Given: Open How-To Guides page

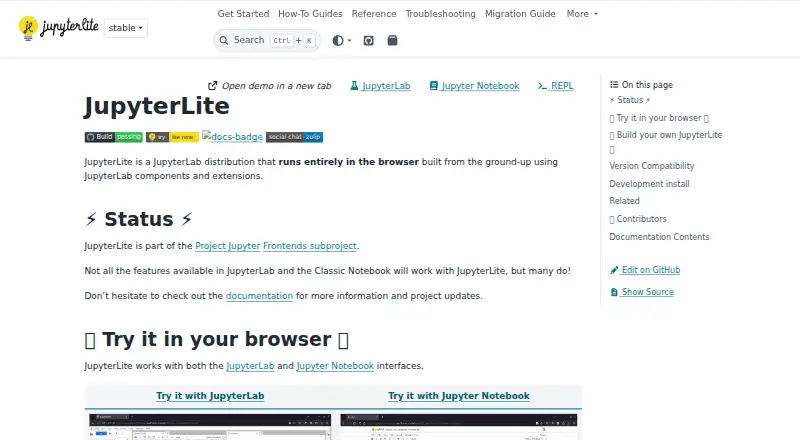Looking at the screenshot, I should (x=310, y=14).
